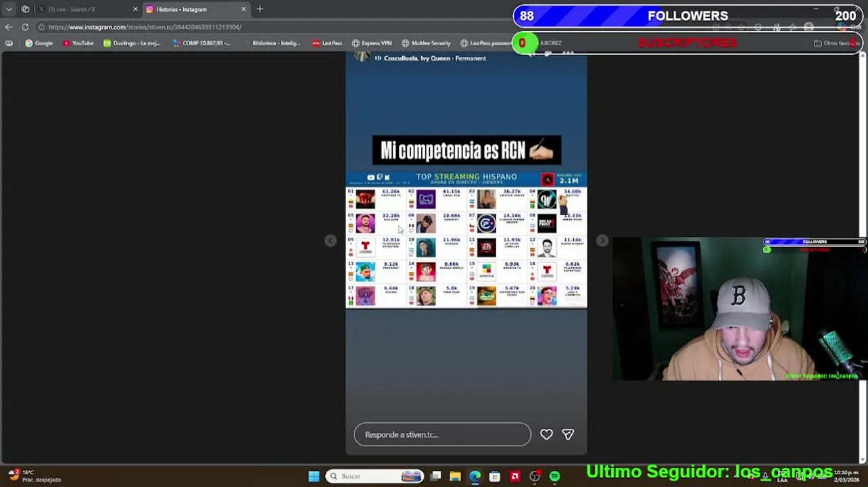Open File Explorer from the taskbar
The image size is (868, 487).
point(456,476)
